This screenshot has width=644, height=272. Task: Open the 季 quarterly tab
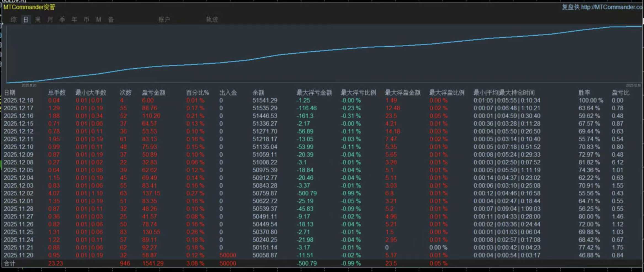[62, 20]
